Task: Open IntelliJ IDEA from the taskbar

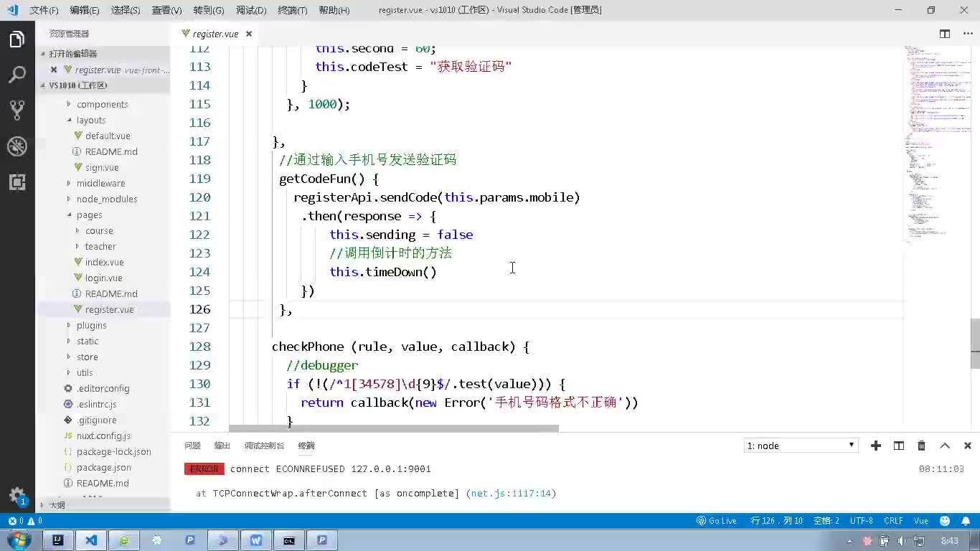Action: [58, 540]
